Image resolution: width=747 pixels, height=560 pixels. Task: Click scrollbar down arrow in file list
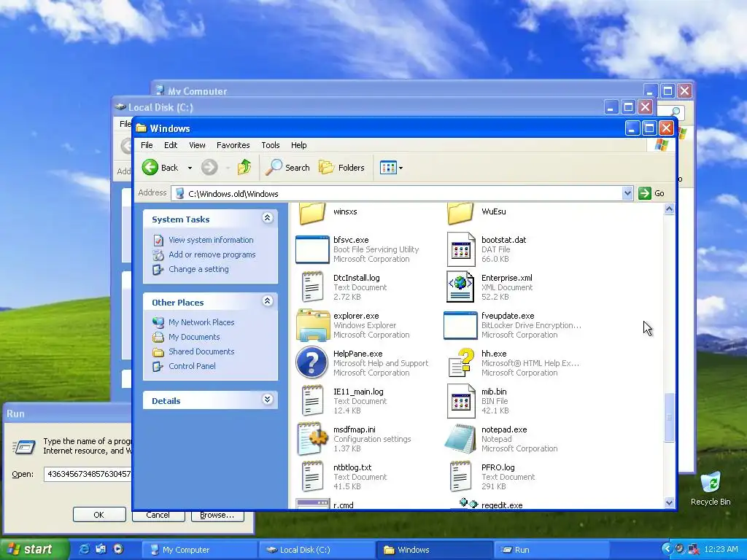coord(669,503)
